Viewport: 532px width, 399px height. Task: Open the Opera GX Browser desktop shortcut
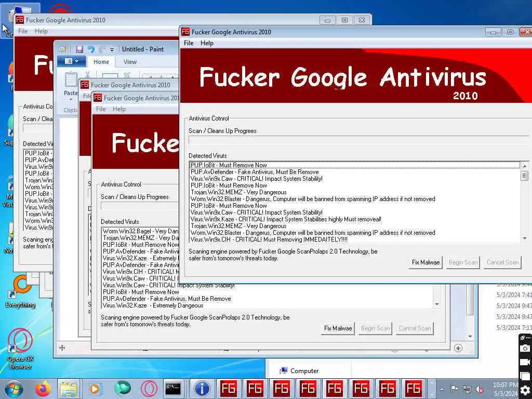click(20, 349)
